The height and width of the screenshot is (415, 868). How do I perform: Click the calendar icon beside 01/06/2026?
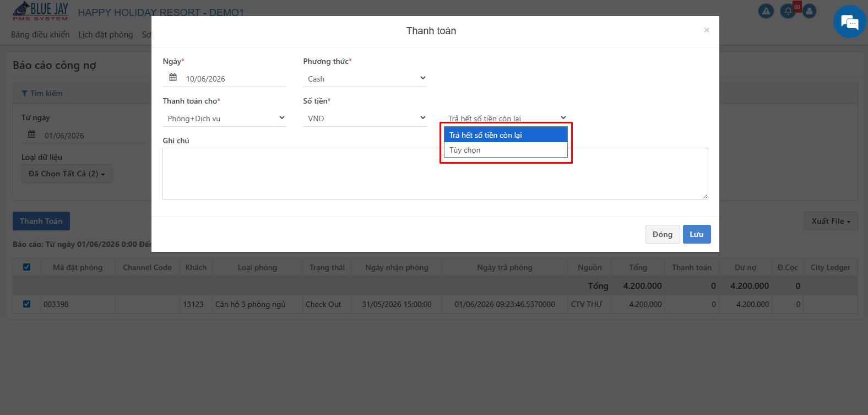click(32, 134)
